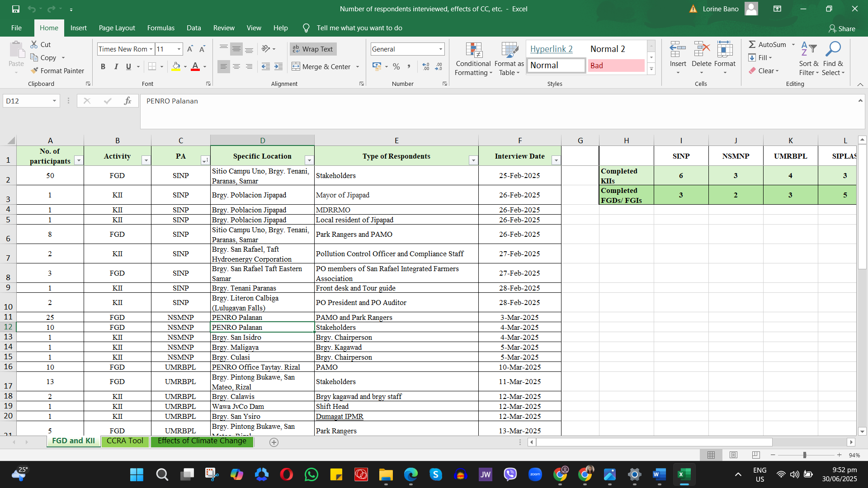This screenshot has width=868, height=488.
Task: Open Windows Start menu
Action: coord(137,474)
